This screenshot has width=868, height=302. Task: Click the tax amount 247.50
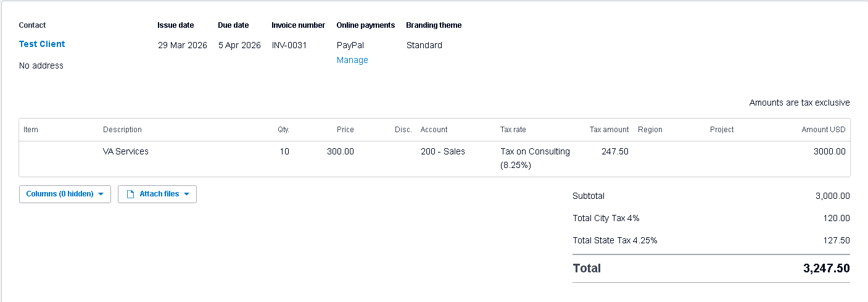(615, 151)
